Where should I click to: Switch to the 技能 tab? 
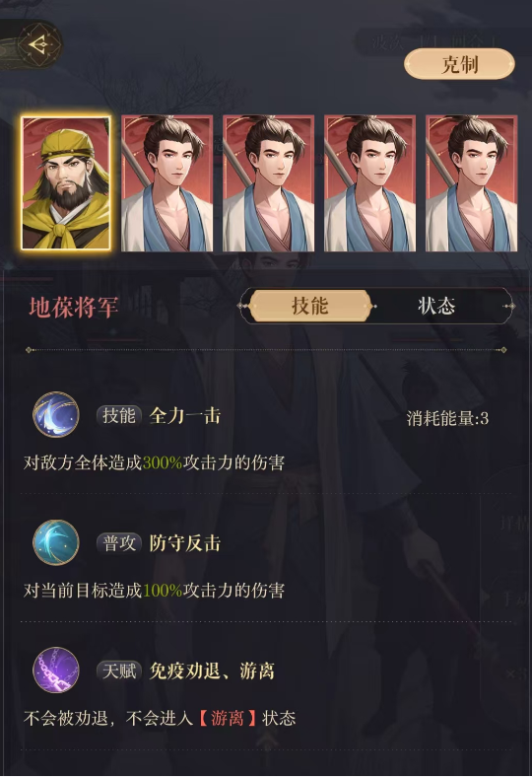(x=309, y=306)
